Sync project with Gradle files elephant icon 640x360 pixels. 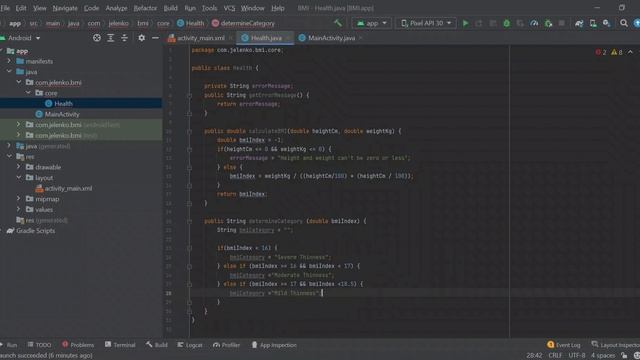pyautogui.click(x=579, y=23)
